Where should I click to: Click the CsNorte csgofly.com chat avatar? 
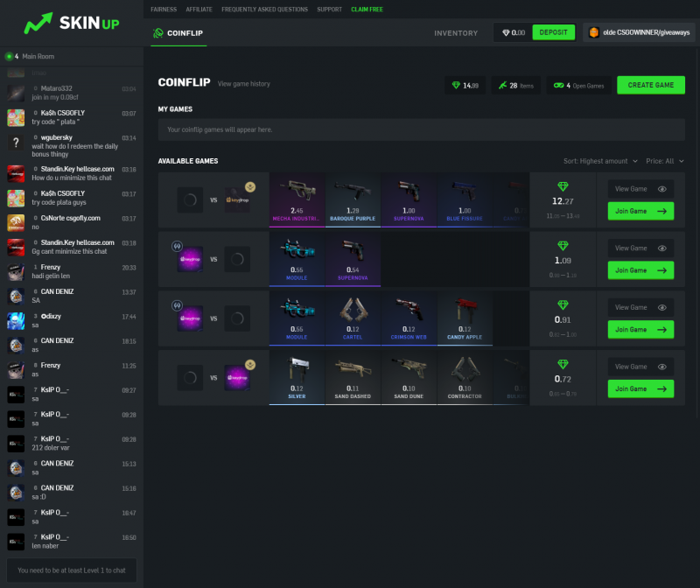pos(16,223)
